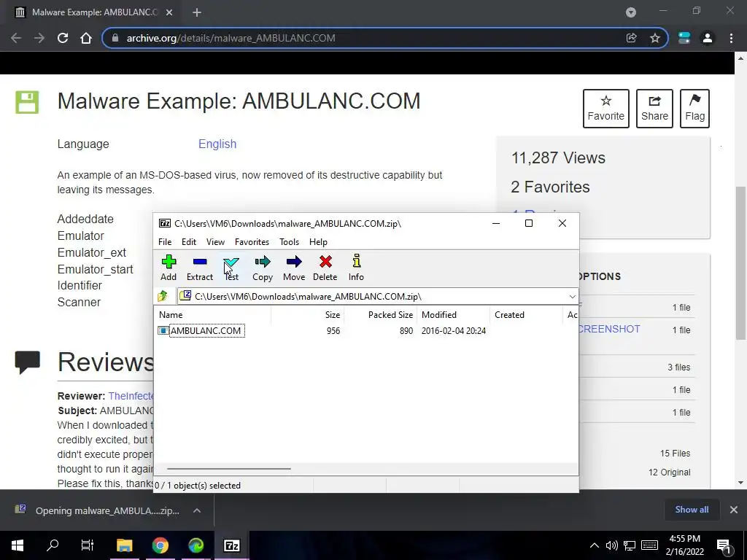The image size is (747, 560).
Task: Switch to Chrome on the taskbar
Action: pyautogui.click(x=160, y=545)
